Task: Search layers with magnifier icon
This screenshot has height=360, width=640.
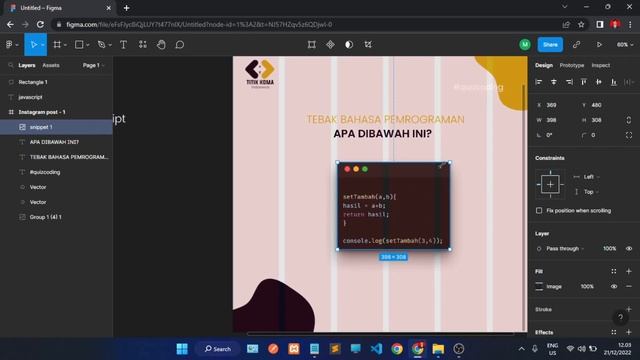Action: pyautogui.click(x=11, y=65)
